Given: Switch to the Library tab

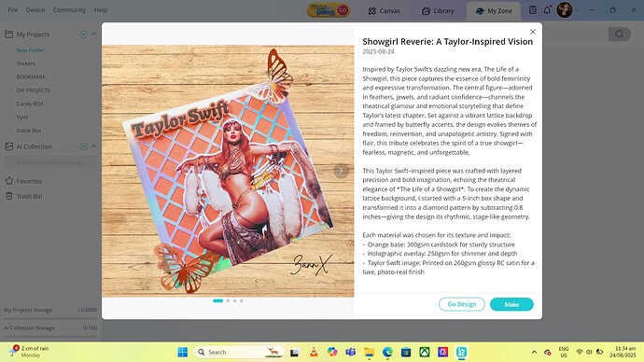Looking at the screenshot, I should (x=438, y=11).
